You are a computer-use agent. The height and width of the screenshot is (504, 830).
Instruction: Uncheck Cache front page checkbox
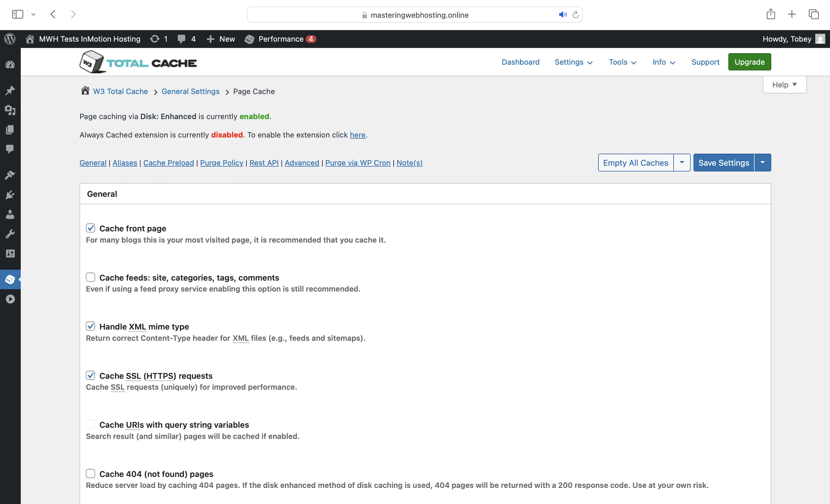coord(90,228)
